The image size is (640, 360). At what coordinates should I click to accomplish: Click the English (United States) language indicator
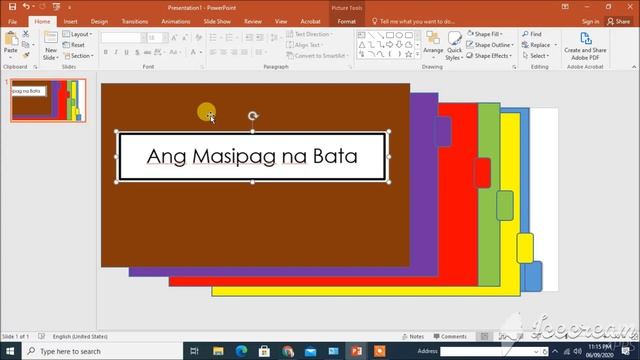pos(80,336)
